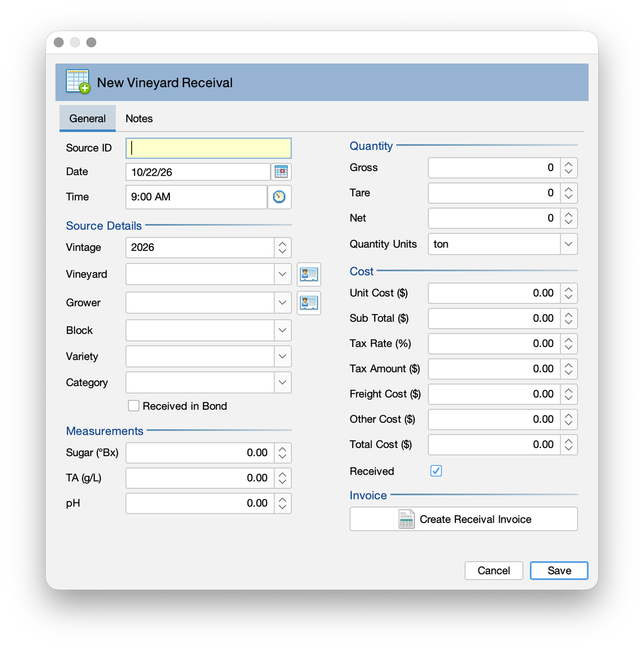Click the Save button
The image size is (644, 650).
(559, 570)
